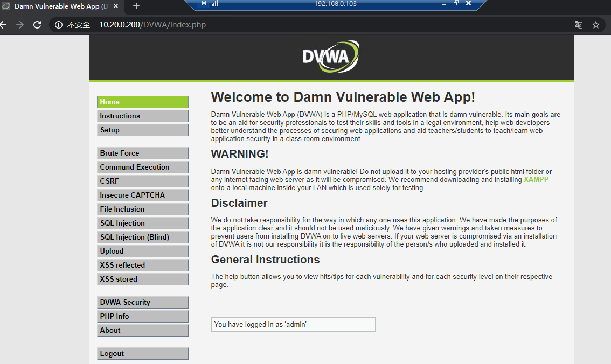Click the site info icon beside 不安全
Screen dimensions: 611x364
coord(58,25)
